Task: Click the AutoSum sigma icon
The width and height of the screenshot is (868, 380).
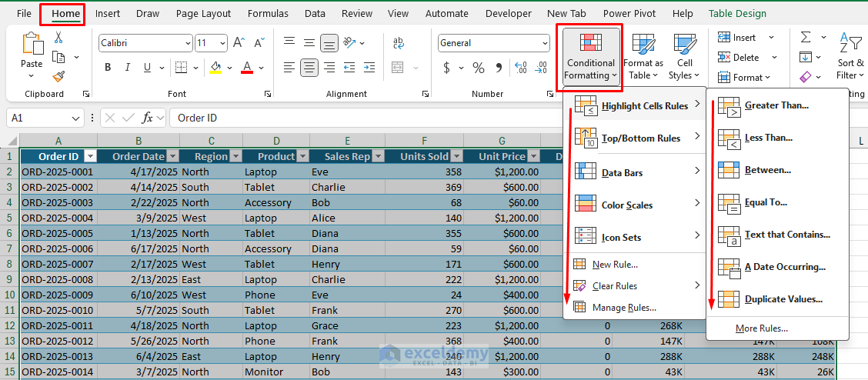Action: (x=806, y=37)
